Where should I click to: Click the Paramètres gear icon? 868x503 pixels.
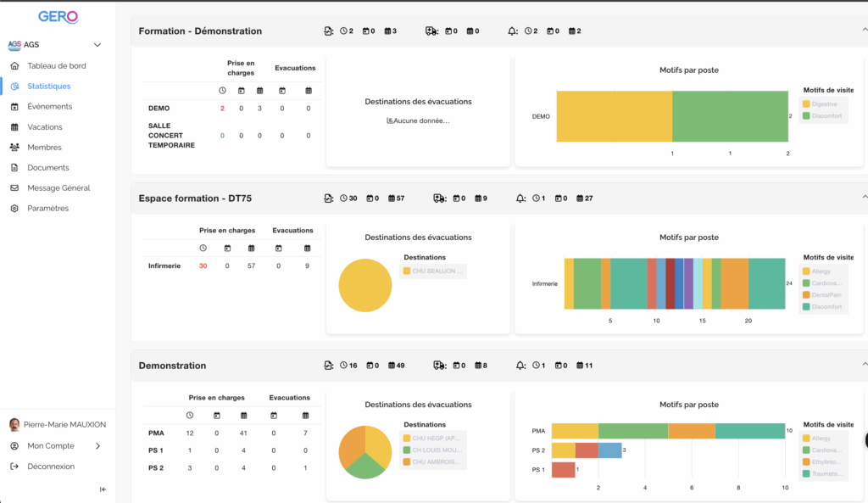14,209
